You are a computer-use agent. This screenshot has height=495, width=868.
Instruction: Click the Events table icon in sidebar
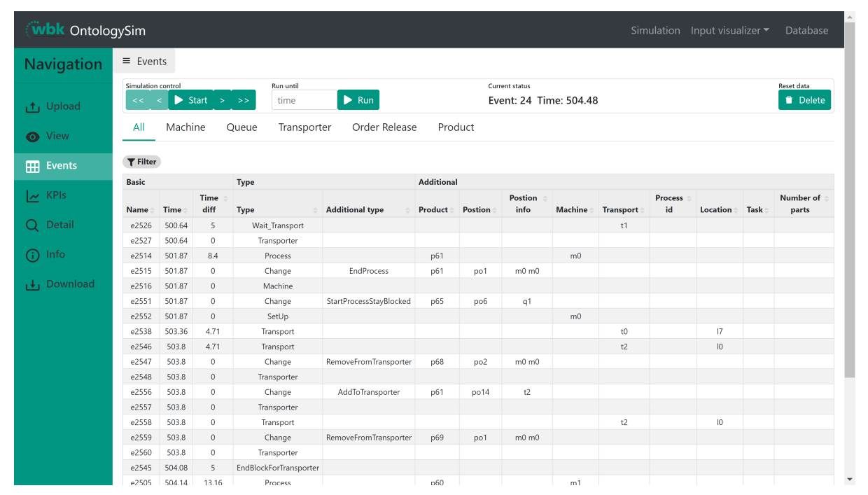33,167
